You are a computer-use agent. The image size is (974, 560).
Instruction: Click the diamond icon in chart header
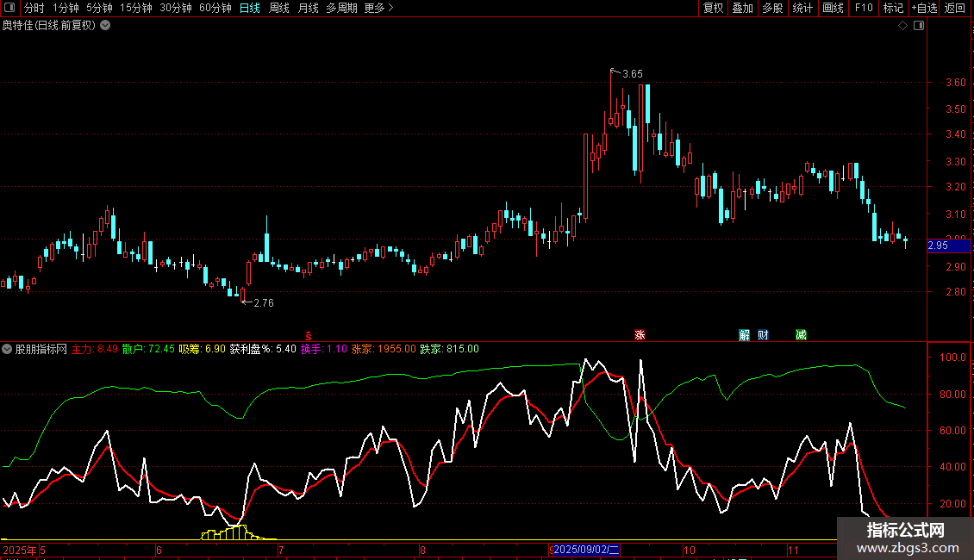(x=903, y=26)
